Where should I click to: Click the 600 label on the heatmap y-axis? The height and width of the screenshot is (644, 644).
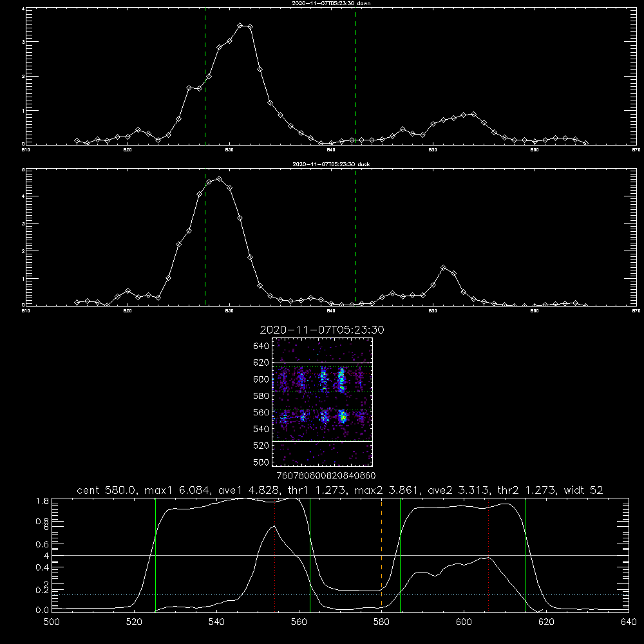261,379
